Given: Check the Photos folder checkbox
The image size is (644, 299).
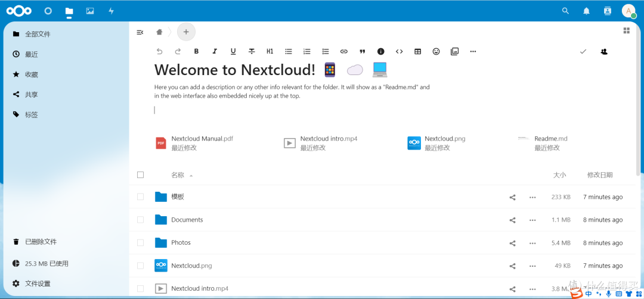Looking at the screenshot, I should click(141, 243).
